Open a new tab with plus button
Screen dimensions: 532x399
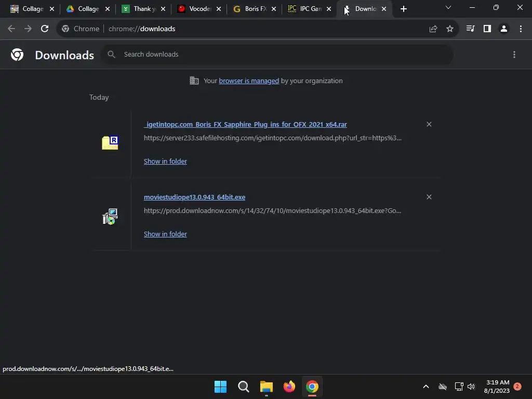tap(403, 9)
